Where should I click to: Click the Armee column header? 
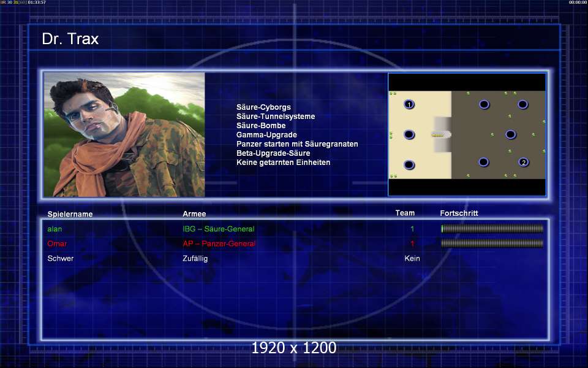(x=194, y=213)
